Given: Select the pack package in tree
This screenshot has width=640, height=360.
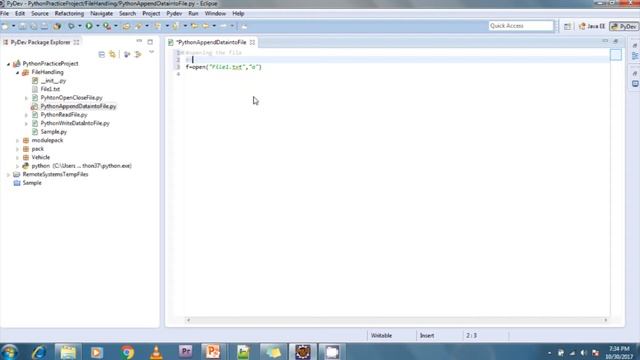Looking at the screenshot, I should pyautogui.click(x=38, y=149).
